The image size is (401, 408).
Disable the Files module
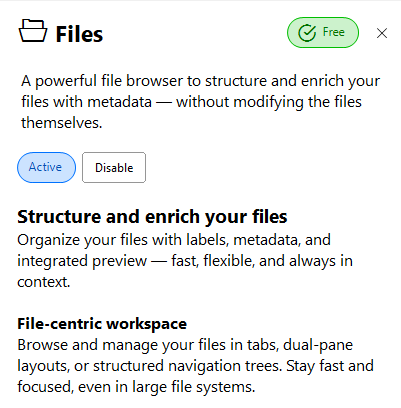point(114,167)
